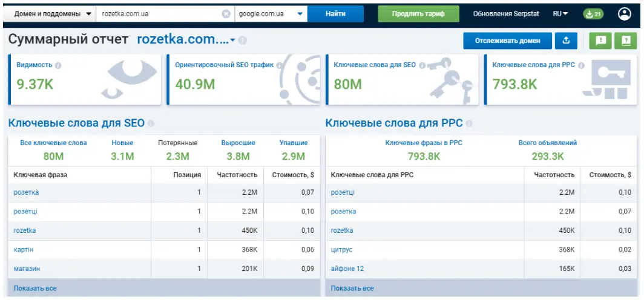Open the downloads counter badge showing 21
644x300 pixels.
pyautogui.click(x=593, y=14)
